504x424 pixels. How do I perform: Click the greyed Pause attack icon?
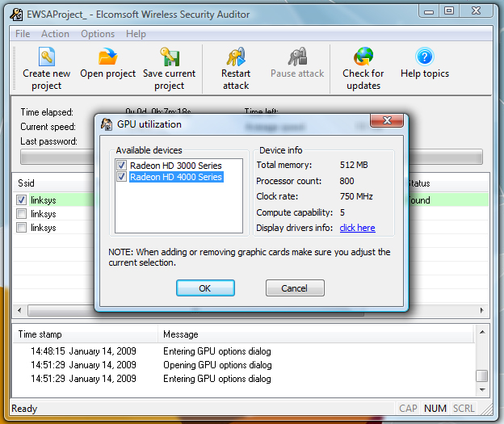tap(297, 57)
